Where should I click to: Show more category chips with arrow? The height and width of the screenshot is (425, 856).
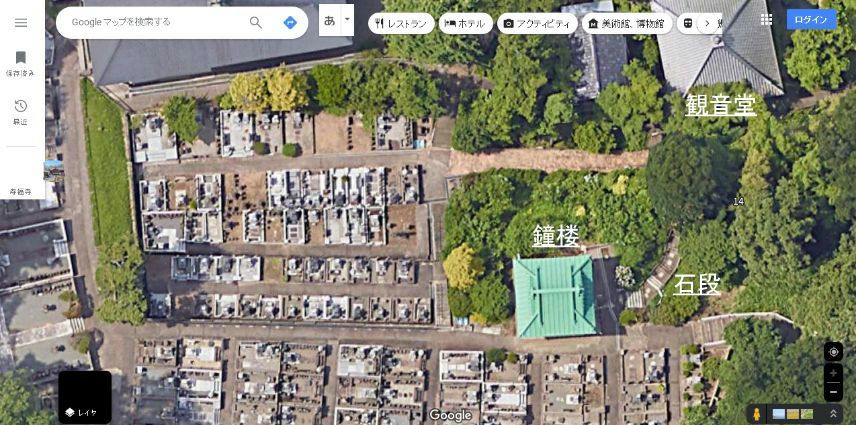click(x=707, y=23)
